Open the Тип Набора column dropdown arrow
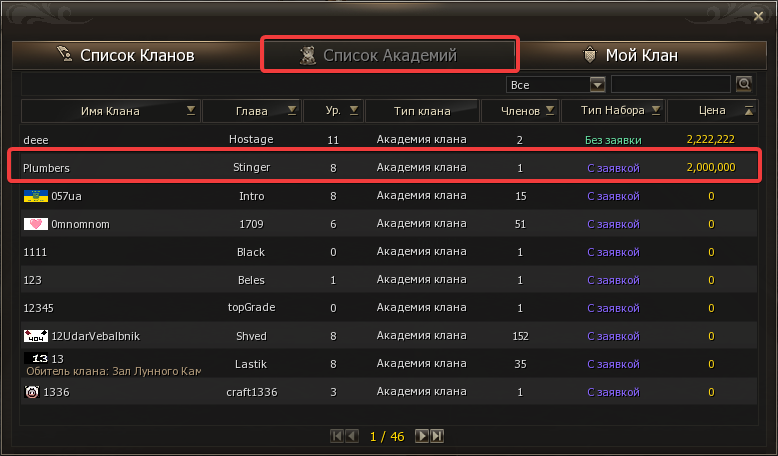The height and width of the screenshot is (456, 778). click(x=656, y=110)
